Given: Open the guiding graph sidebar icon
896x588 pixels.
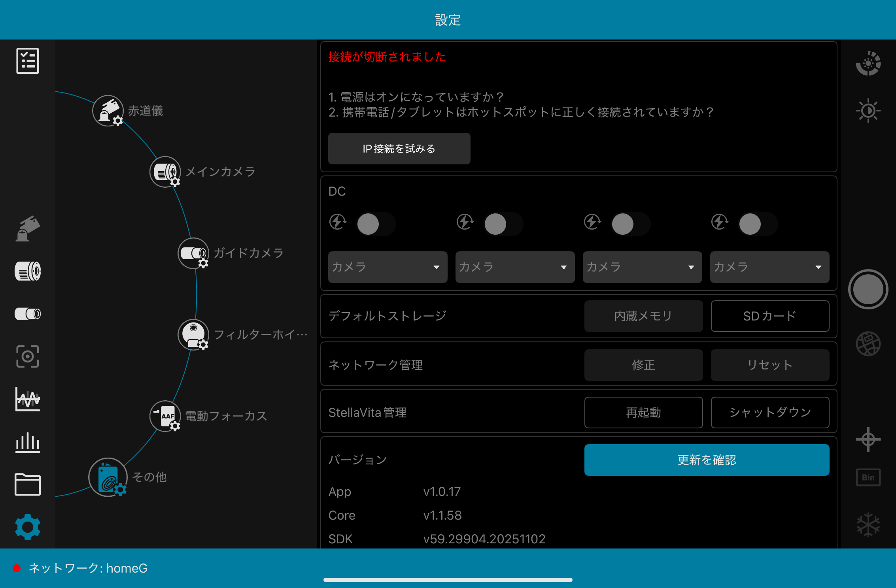Looking at the screenshot, I should (x=28, y=399).
